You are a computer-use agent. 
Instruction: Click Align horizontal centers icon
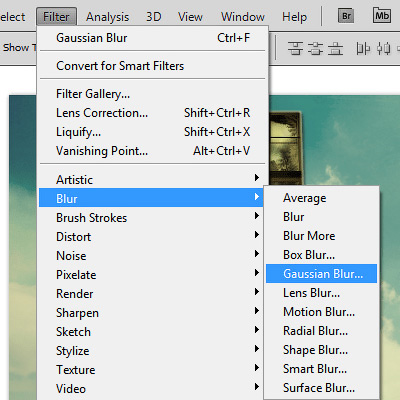[x=383, y=49]
